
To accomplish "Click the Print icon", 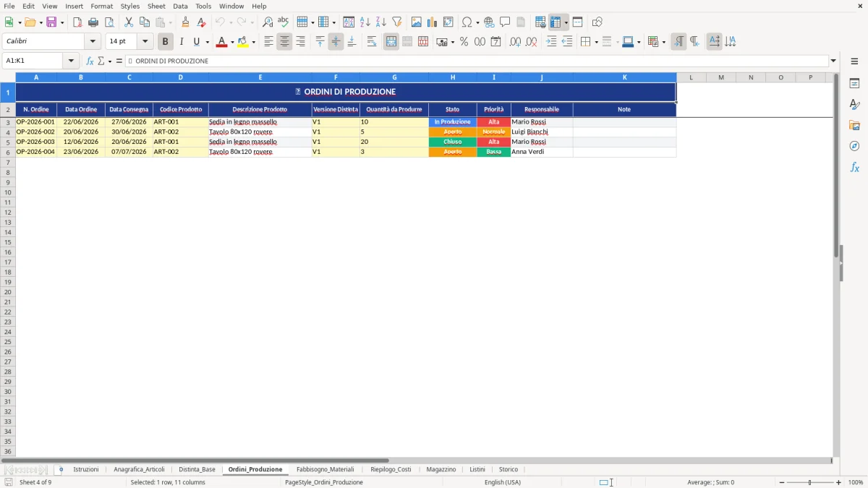I will coord(93,22).
